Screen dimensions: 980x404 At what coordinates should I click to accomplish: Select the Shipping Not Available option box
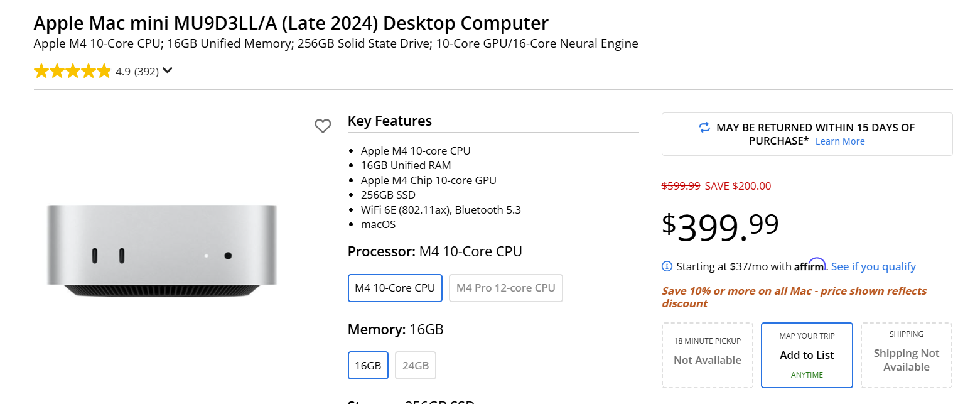coord(906,355)
